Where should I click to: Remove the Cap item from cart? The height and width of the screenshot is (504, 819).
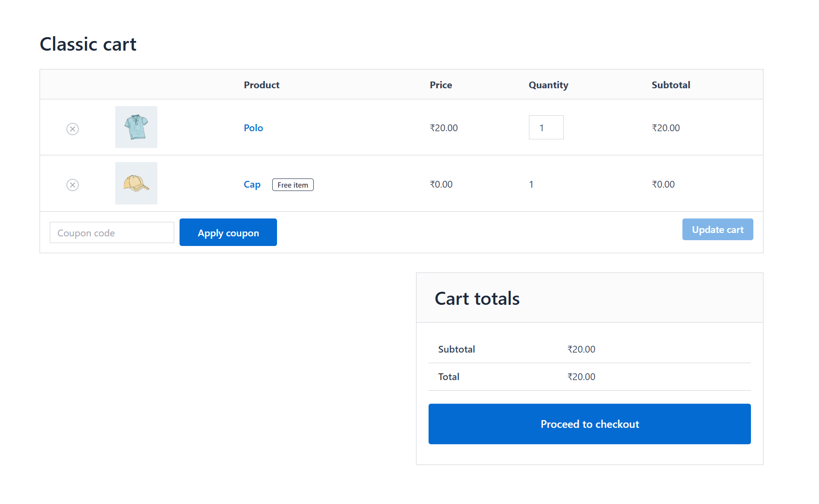tap(72, 185)
